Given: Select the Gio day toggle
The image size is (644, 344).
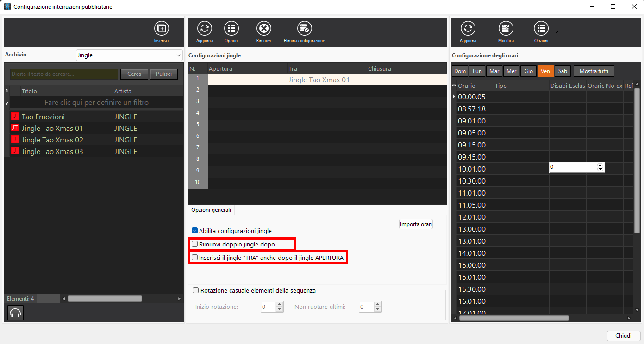Looking at the screenshot, I should (528, 71).
